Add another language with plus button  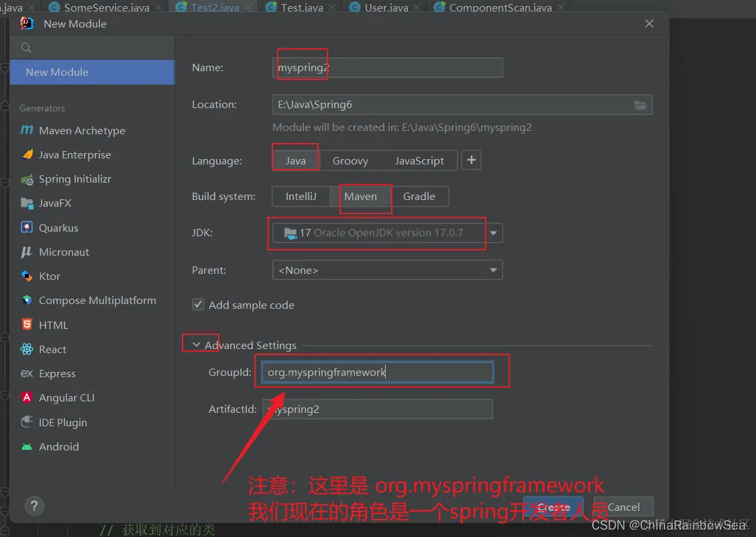tap(471, 160)
